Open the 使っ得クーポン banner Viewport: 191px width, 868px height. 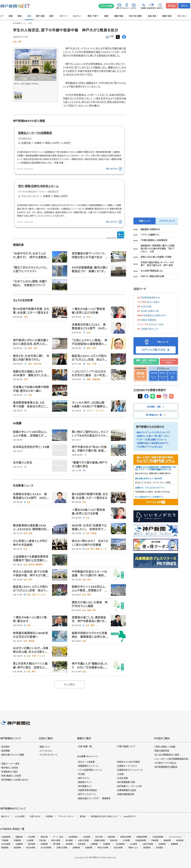coord(156,544)
